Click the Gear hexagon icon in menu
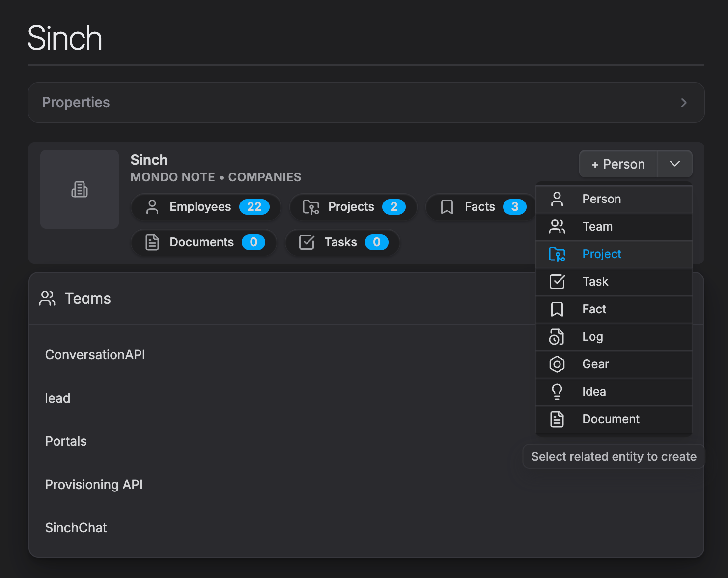This screenshot has height=578, width=728. click(557, 364)
